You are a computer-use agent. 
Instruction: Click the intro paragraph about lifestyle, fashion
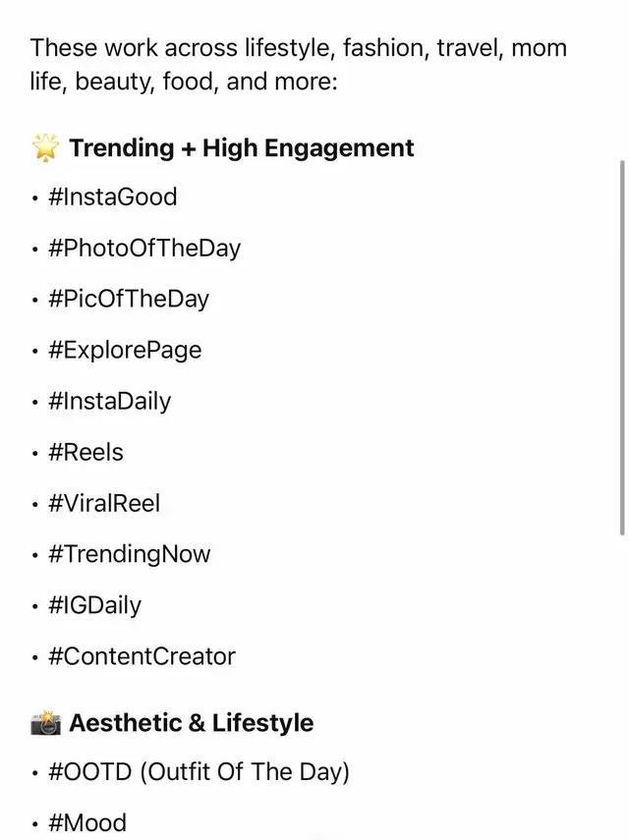pyautogui.click(x=299, y=65)
